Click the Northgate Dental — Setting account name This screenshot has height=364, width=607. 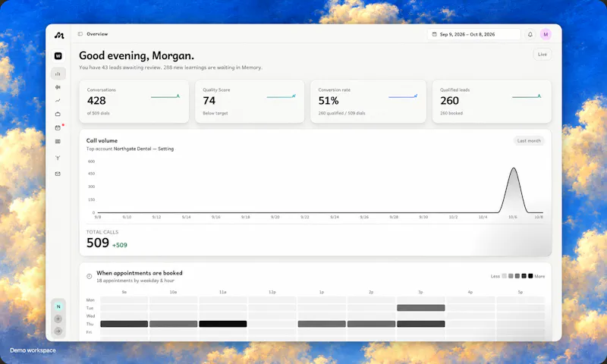pyautogui.click(x=143, y=149)
